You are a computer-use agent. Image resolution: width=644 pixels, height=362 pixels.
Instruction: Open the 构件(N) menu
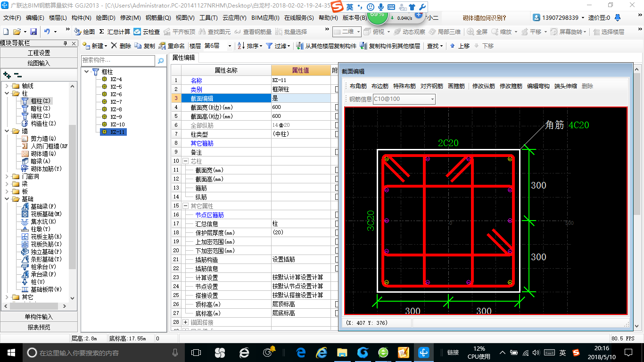[81, 18]
